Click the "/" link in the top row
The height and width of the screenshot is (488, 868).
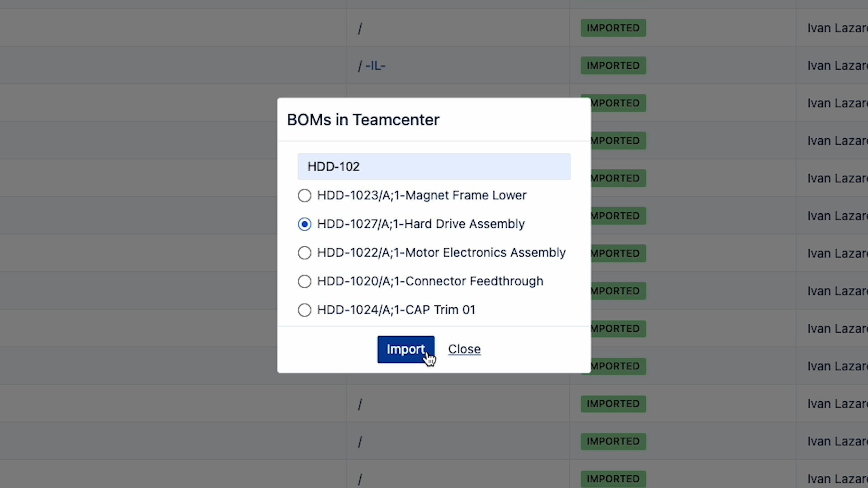coord(360,28)
